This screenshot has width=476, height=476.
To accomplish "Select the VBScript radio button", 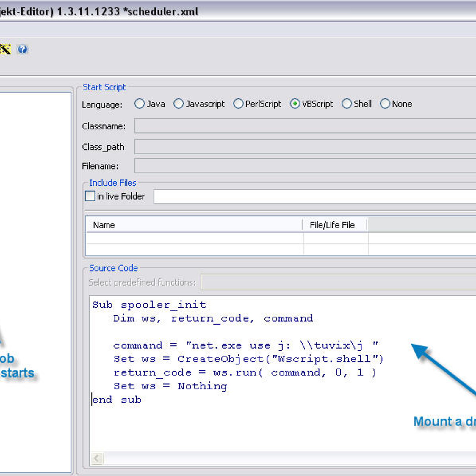I will (295, 104).
